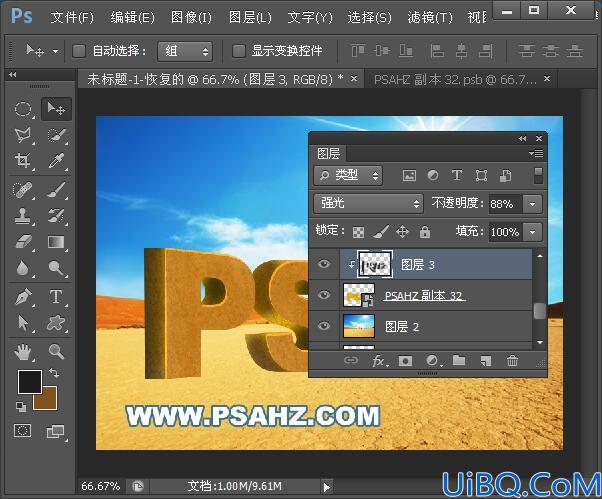Reset default foreground and background colors
The height and width of the screenshot is (499, 602).
[21, 406]
